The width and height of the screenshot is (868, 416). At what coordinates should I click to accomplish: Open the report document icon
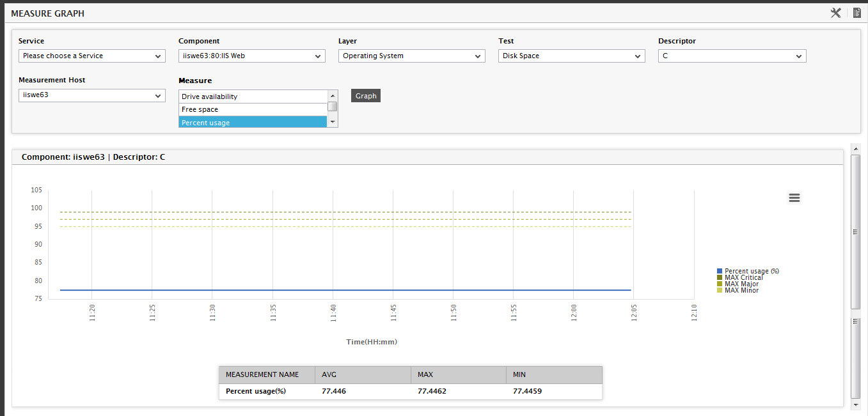pyautogui.click(x=857, y=13)
